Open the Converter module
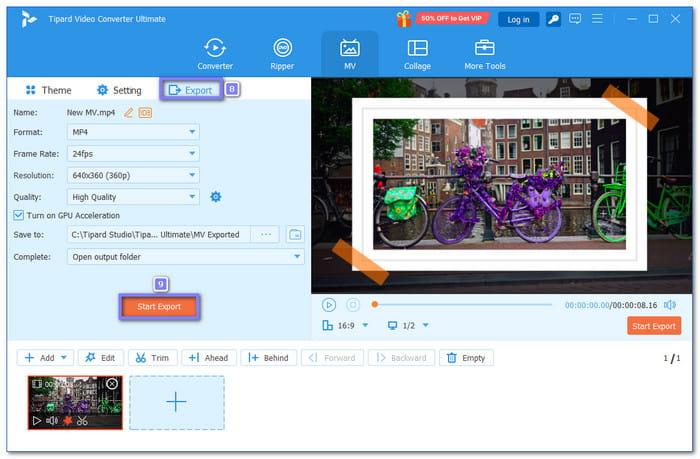Image resolution: width=700 pixels, height=459 pixels. pyautogui.click(x=215, y=54)
